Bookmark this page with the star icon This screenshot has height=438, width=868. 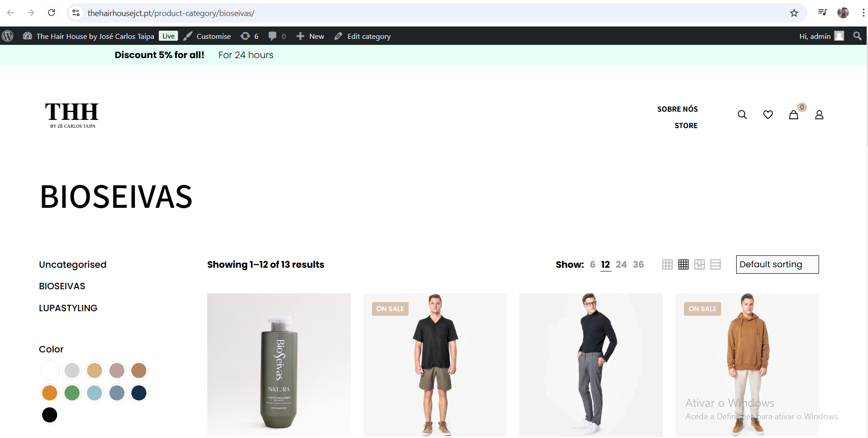click(794, 13)
